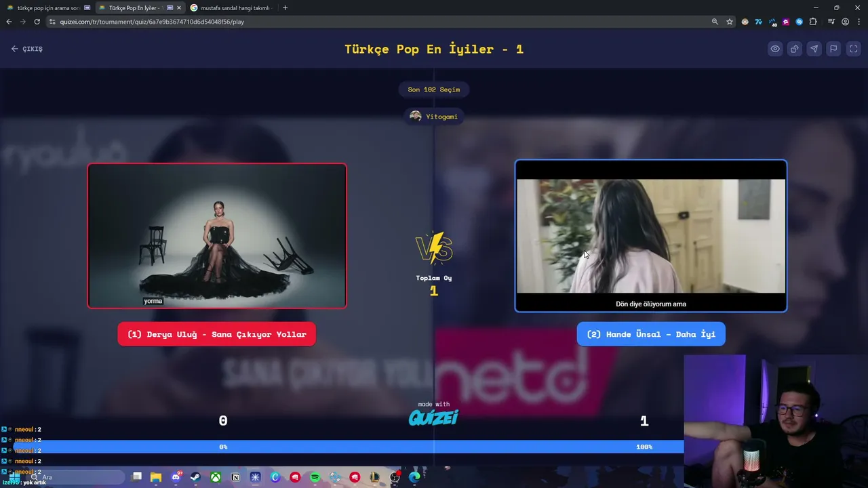Image resolution: width=868 pixels, height=488 pixels.
Task: Navigate back in the browser
Action: [x=9, y=22]
